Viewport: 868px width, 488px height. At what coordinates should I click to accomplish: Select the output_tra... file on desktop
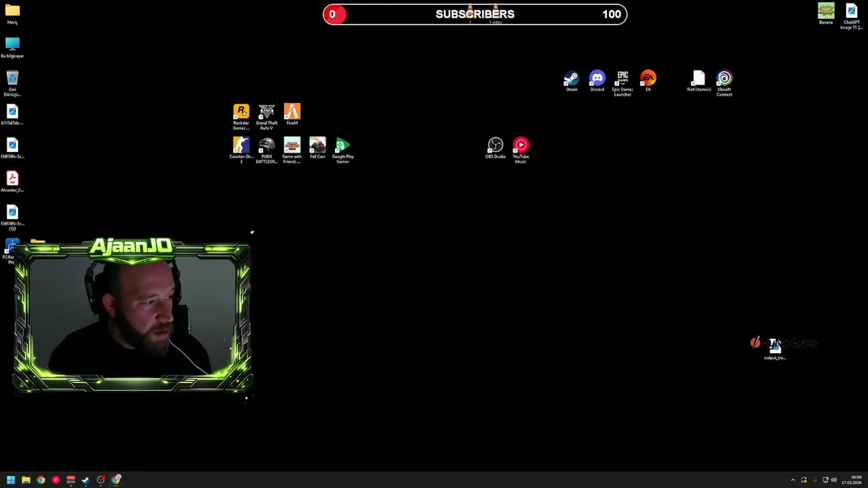[x=775, y=349]
